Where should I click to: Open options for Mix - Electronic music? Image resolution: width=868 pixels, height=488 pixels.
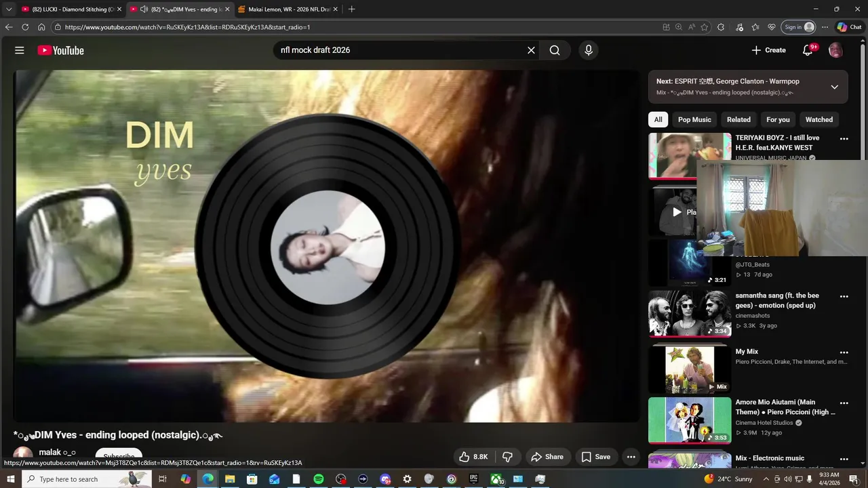click(844, 459)
